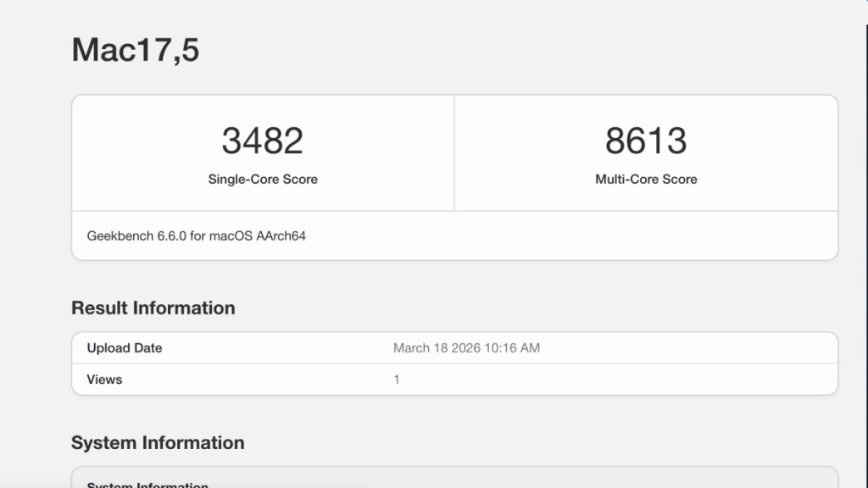Select the Views row label
868x488 pixels.
(x=103, y=379)
